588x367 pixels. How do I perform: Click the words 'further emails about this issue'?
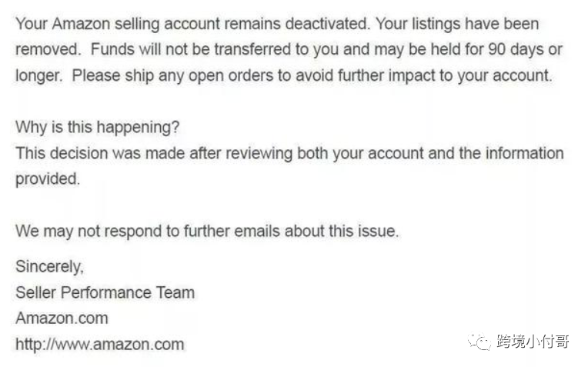291,232
